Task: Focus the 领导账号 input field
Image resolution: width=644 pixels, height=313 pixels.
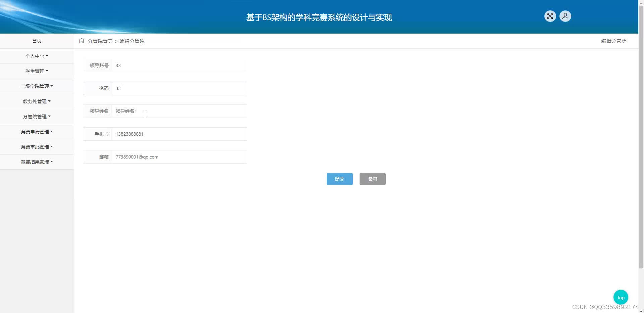Action: tap(179, 65)
